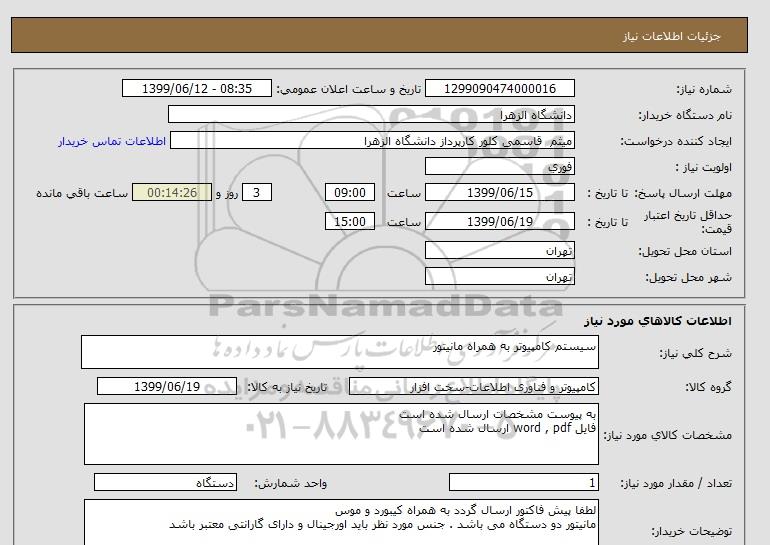Click the label حداقل تاریخ اعتبار قیمت
This screenshot has height=545, width=770.
point(688,222)
